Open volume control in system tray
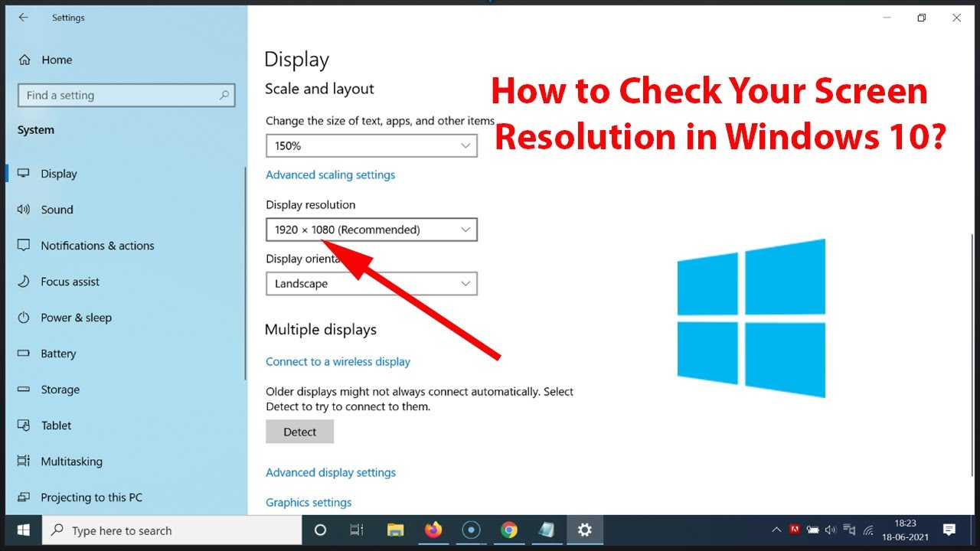This screenshot has width=980, height=551. tap(831, 530)
